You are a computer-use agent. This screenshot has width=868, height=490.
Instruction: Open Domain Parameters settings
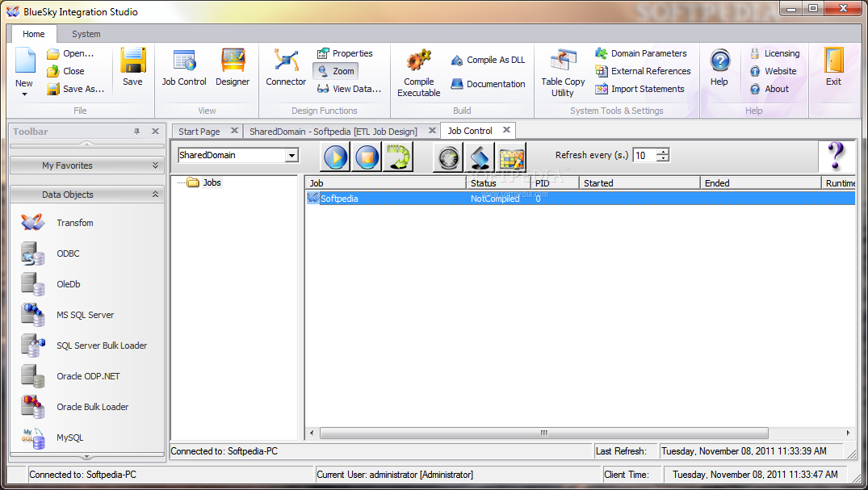pyautogui.click(x=641, y=54)
